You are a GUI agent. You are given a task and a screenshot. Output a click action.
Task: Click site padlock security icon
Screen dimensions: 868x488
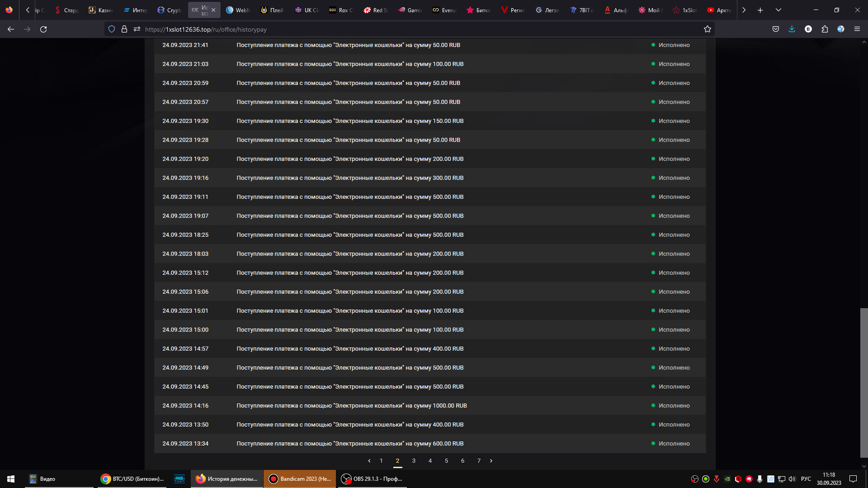(124, 29)
